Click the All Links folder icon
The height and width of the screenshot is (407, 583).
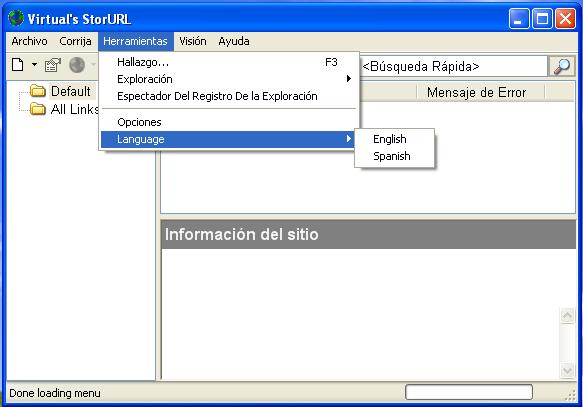pyautogui.click(x=38, y=109)
